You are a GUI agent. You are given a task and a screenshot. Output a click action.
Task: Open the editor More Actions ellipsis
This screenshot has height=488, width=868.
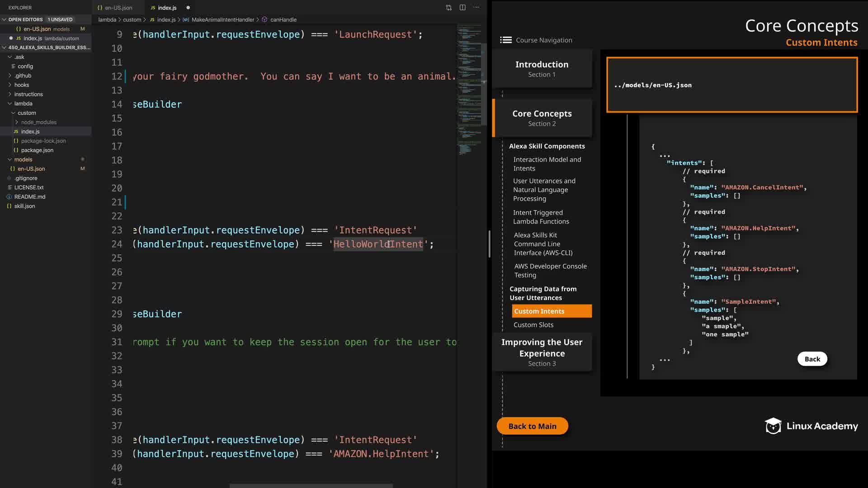[x=476, y=8]
